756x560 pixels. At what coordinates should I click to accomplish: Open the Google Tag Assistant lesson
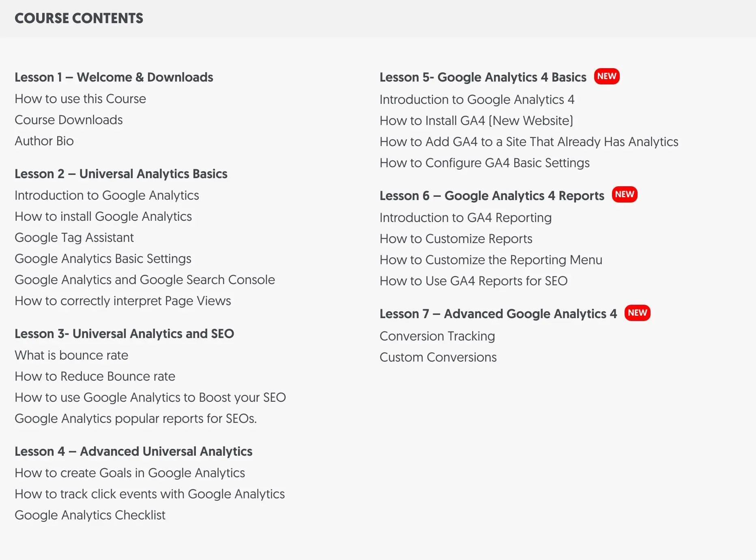(x=74, y=237)
